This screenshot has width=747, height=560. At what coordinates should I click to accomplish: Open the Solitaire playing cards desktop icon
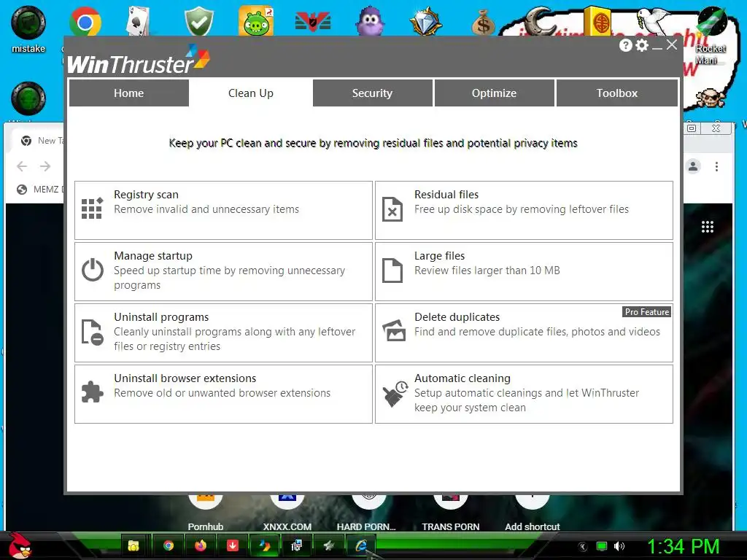(x=138, y=21)
